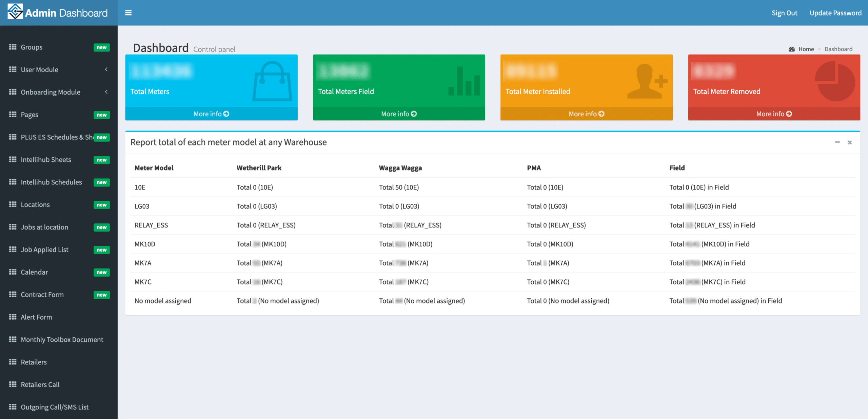The width and height of the screenshot is (868, 419).
Task: Remove the warehouse report panel with X
Action: click(x=850, y=142)
